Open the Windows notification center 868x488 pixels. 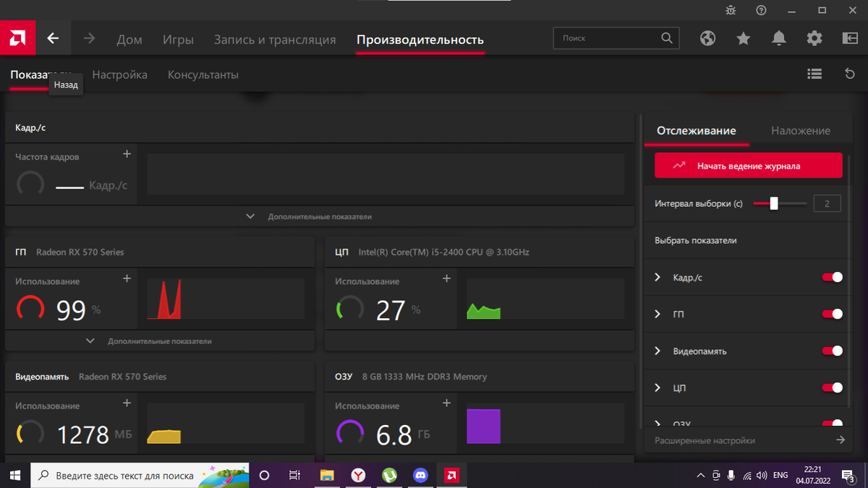point(848,475)
